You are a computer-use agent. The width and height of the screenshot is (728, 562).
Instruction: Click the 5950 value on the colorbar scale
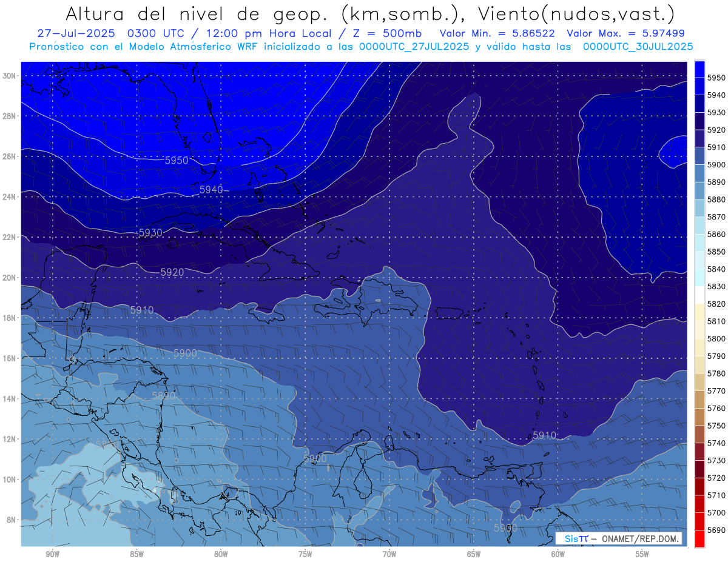[x=716, y=78]
